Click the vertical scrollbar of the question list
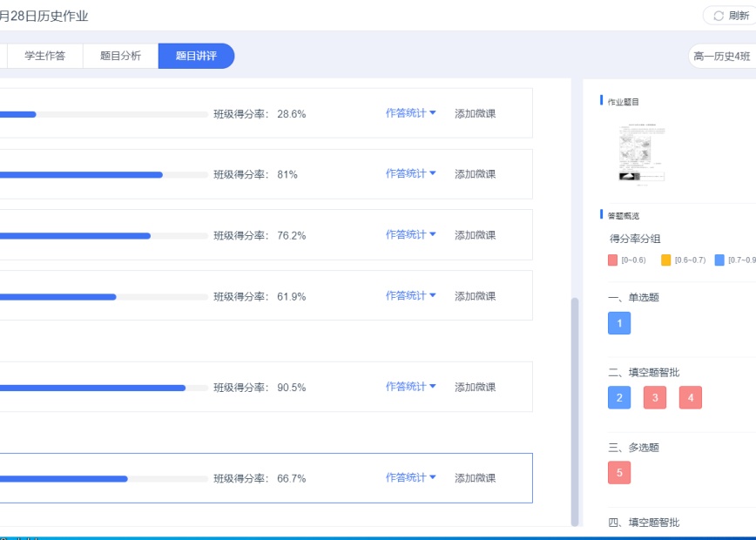The height and width of the screenshot is (540, 756). pyautogui.click(x=574, y=409)
